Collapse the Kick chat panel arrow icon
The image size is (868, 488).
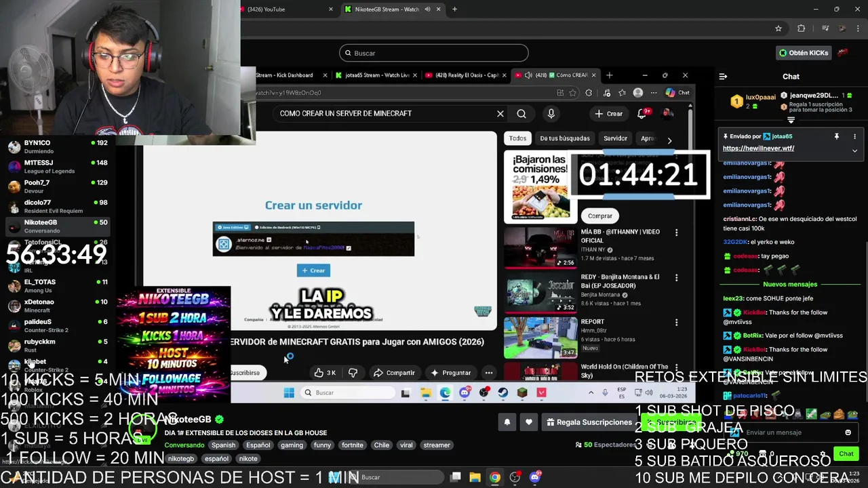(x=723, y=77)
